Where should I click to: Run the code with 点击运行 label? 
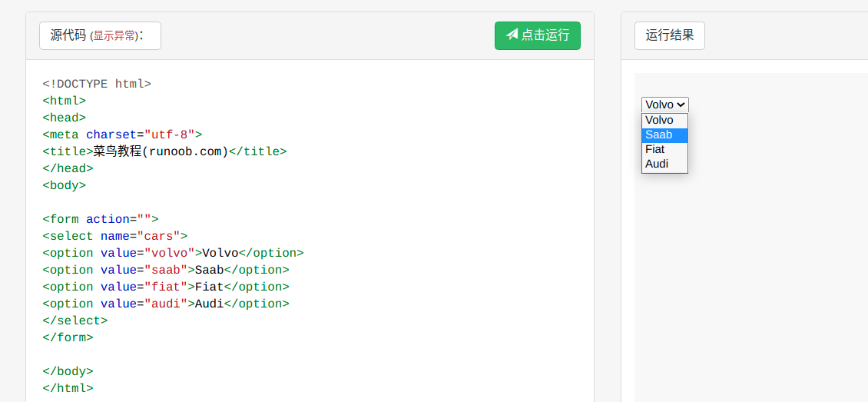pyautogui.click(x=538, y=35)
